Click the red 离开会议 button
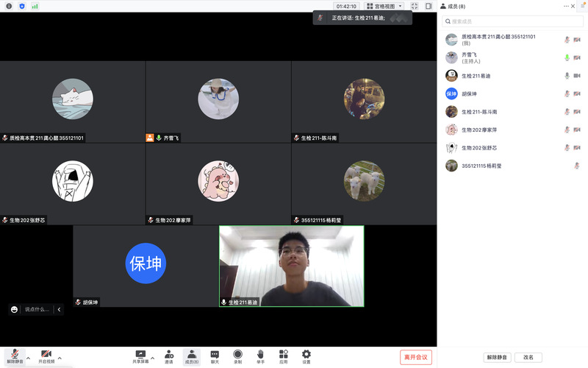 (416, 357)
